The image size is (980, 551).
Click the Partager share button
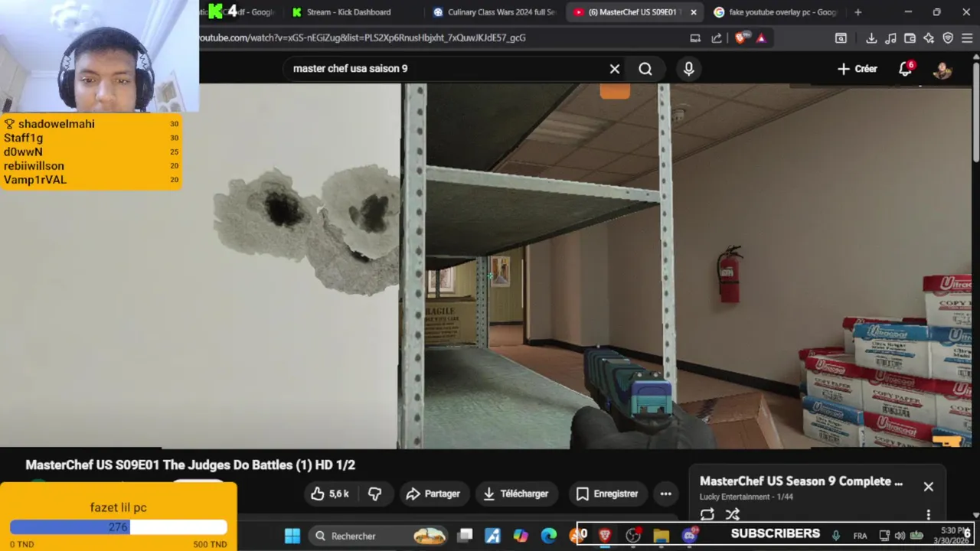(433, 494)
